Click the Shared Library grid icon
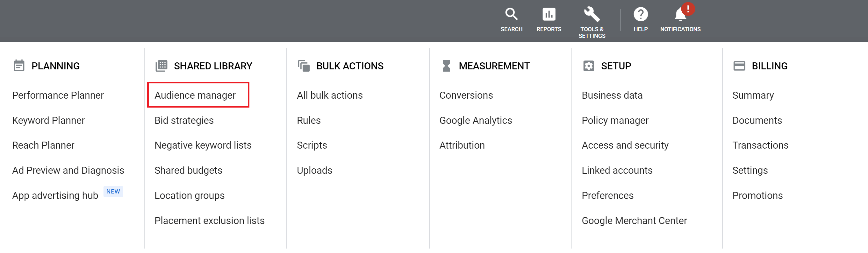This screenshot has height=253, width=868. 161,66
